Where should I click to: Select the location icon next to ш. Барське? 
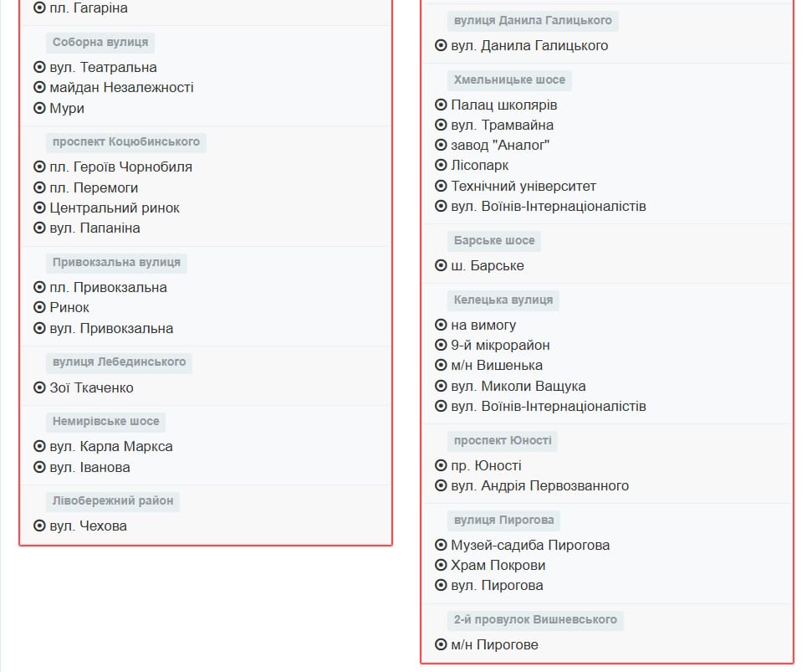tap(441, 265)
